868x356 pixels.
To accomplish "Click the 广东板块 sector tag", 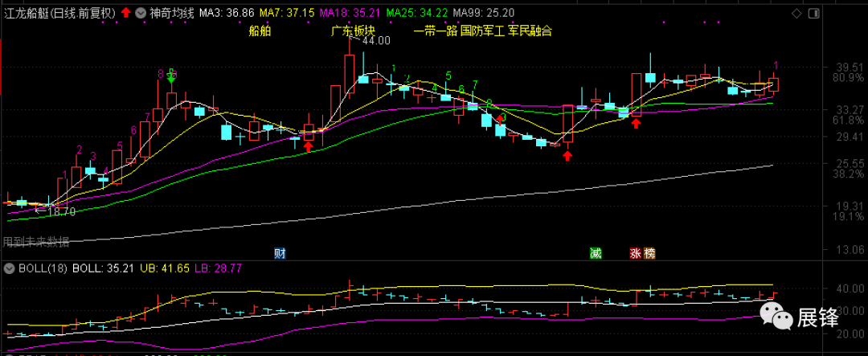I will pyautogui.click(x=353, y=31).
